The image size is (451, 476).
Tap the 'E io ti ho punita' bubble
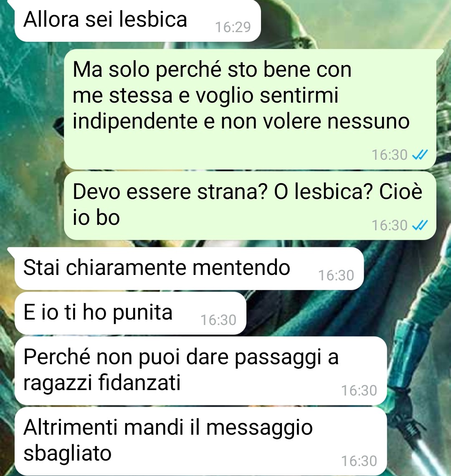tap(130, 313)
